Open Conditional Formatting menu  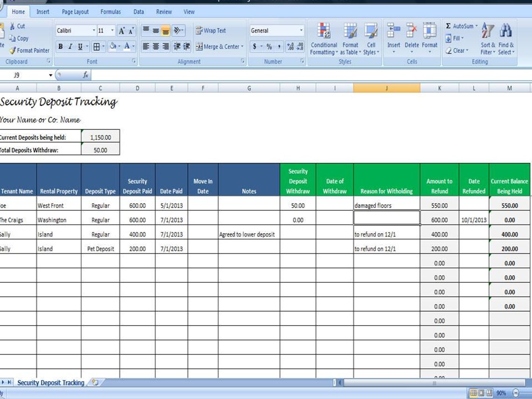(324, 39)
